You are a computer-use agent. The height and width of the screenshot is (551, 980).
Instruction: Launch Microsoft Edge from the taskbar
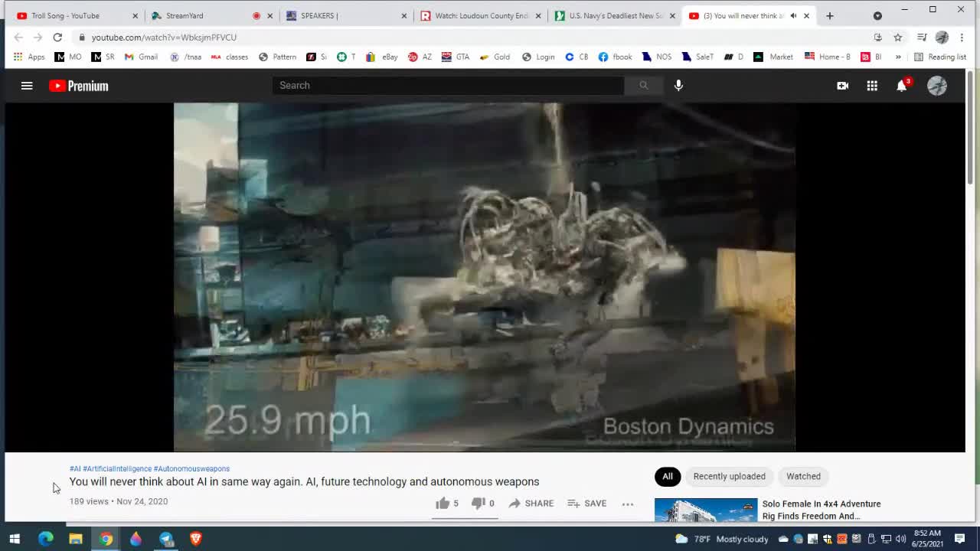tap(46, 539)
